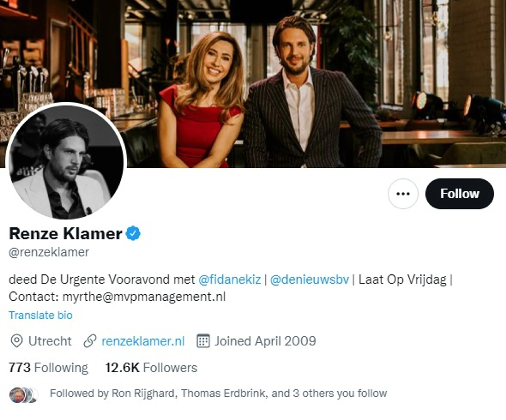The width and height of the screenshot is (506, 420).
Task: Open the three-dots more options menu
Action: (403, 194)
